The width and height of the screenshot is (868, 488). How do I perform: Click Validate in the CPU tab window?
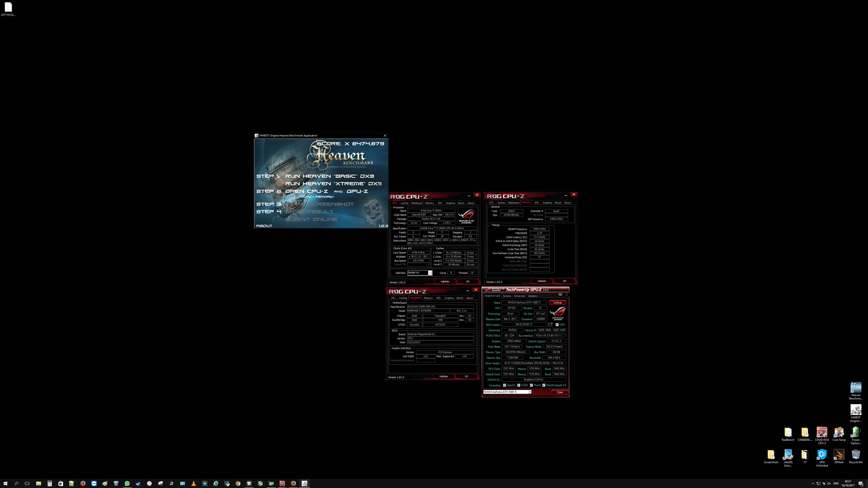pyautogui.click(x=445, y=282)
